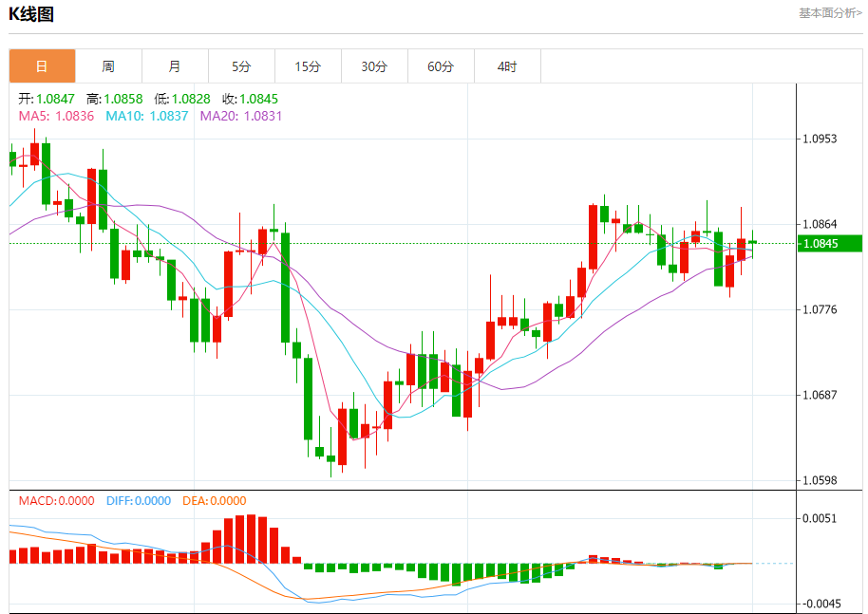
Task: Click the K线图 chart heading
Action: point(31,14)
